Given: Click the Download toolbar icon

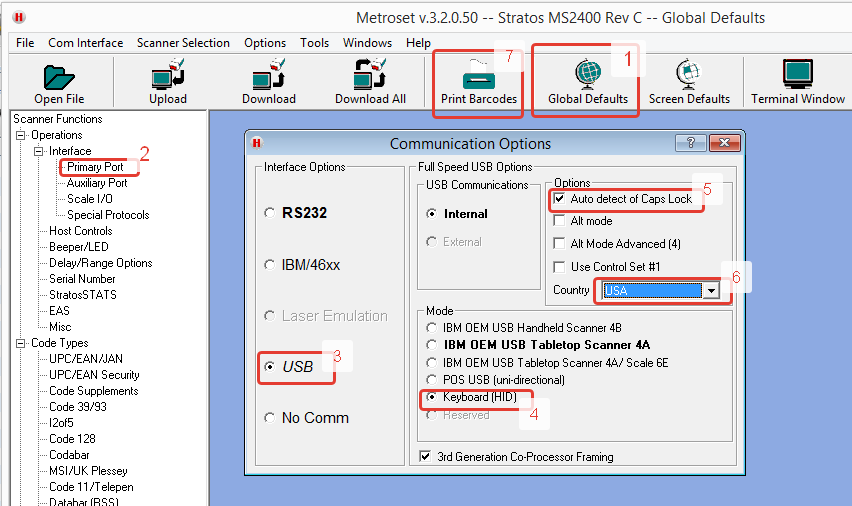Looking at the screenshot, I should (x=268, y=74).
